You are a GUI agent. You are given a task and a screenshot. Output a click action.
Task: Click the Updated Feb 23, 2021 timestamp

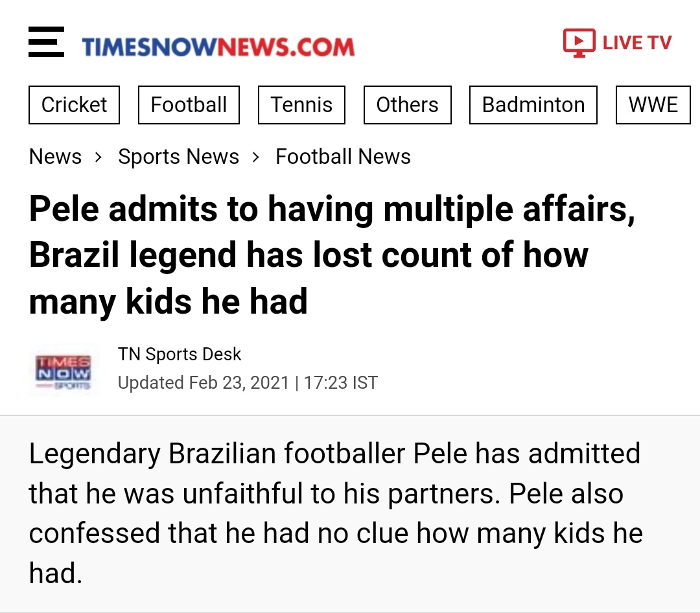click(248, 383)
